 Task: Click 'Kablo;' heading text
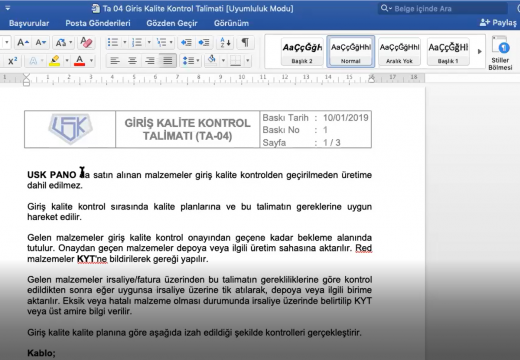(41, 353)
